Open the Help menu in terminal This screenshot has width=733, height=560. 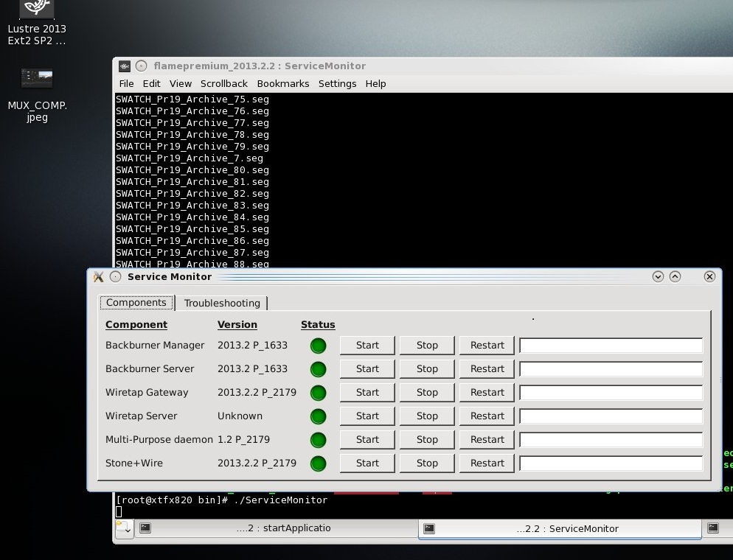click(375, 83)
